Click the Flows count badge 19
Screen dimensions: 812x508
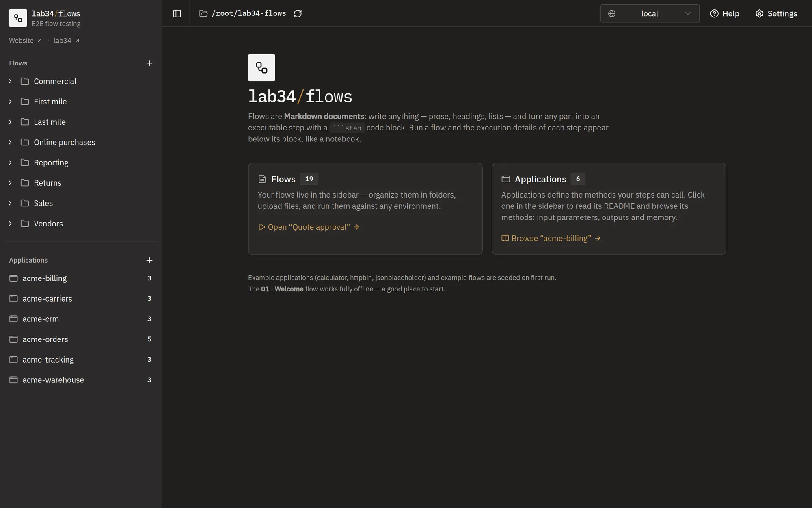[x=309, y=179]
